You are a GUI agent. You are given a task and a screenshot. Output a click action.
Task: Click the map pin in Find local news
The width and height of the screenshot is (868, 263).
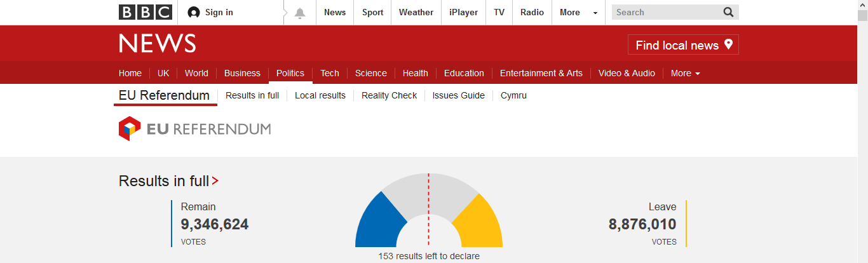[x=728, y=44]
